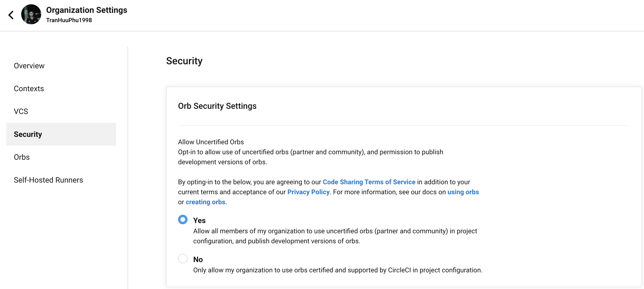Screen dimensions: 644x289
Task: Open the using orbs docs link
Action: tap(463, 192)
